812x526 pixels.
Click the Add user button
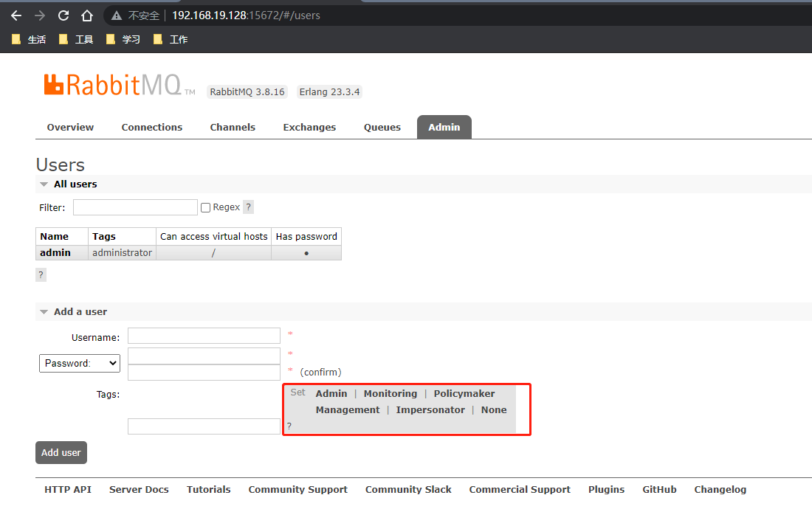click(x=61, y=452)
